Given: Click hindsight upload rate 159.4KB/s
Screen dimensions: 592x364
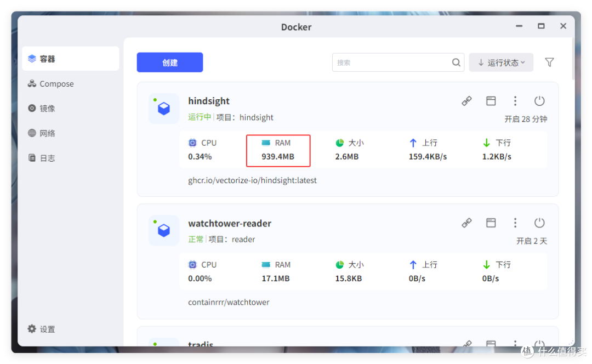Looking at the screenshot, I should coord(428,156).
